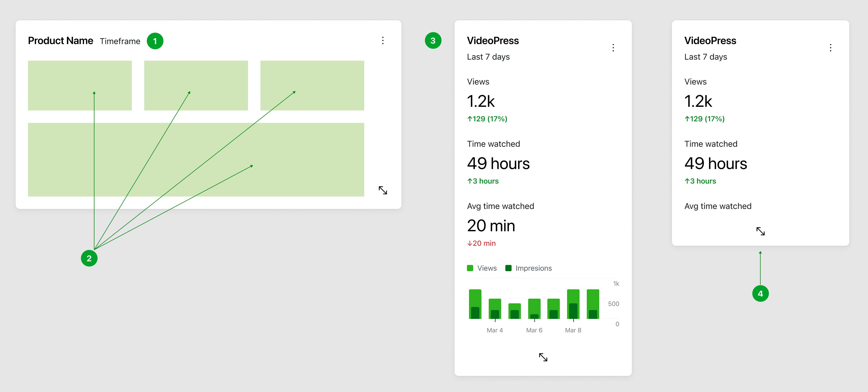The width and height of the screenshot is (868, 392).
Task: Open three-dot menu on the collapsed VideoPress card
Action: click(x=831, y=48)
